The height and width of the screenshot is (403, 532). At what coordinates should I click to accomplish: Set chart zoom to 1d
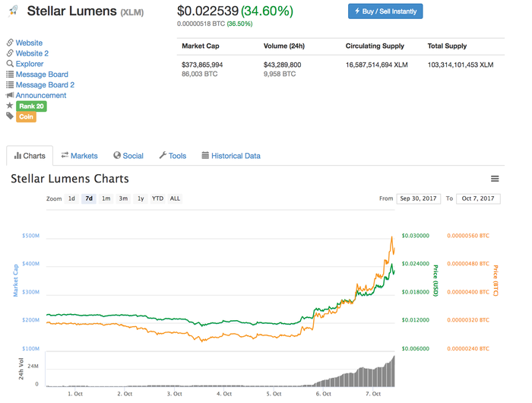(71, 198)
